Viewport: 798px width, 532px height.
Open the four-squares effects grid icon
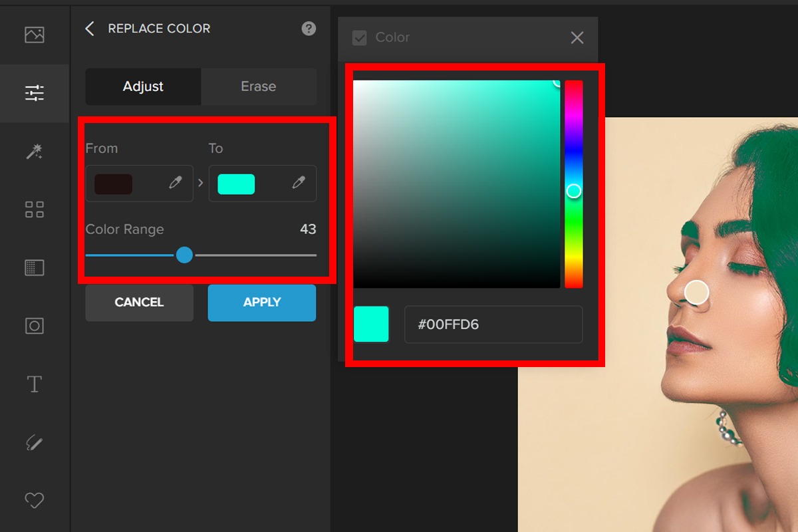35,210
